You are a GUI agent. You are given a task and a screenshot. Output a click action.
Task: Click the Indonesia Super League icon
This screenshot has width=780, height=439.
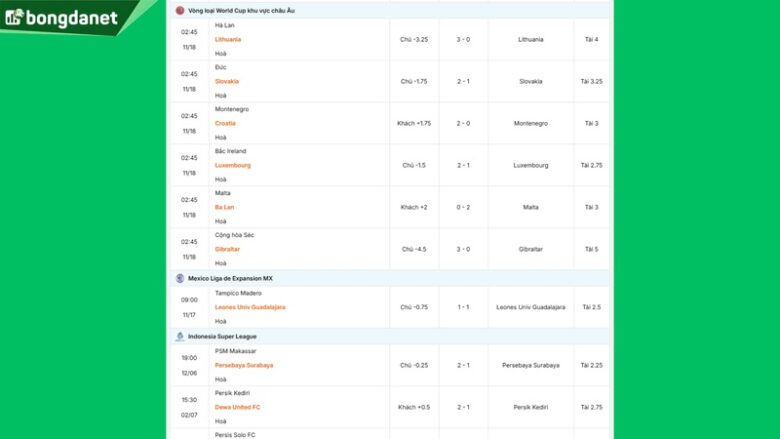click(x=180, y=336)
